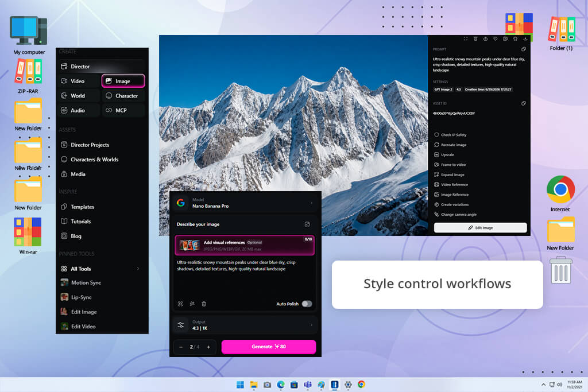The width and height of the screenshot is (588, 392).
Task: Open the Recycle Bin on the desktop
Action: (560, 270)
